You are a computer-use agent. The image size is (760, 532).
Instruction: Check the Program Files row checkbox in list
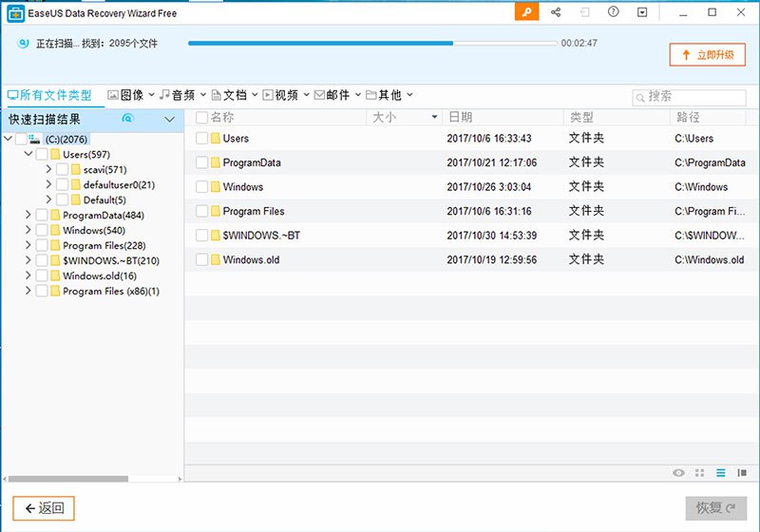point(201,211)
